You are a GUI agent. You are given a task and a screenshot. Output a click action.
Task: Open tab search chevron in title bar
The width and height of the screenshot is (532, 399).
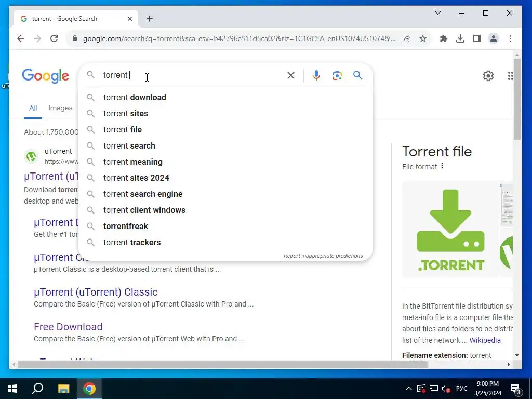(438, 13)
